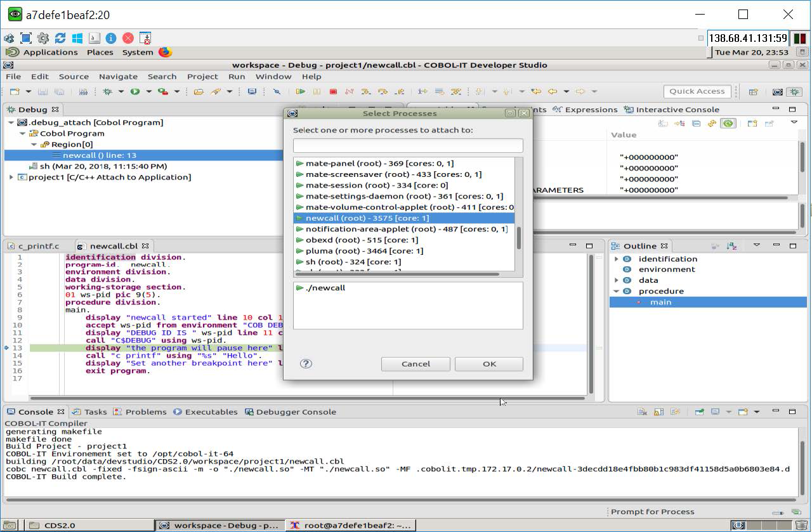
Task: Click the Open Perspective icon near Quick Access
Action: 753,91
